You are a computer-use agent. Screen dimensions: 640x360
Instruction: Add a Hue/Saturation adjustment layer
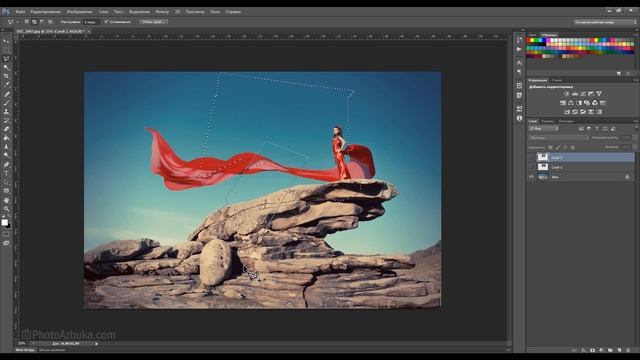click(x=563, y=103)
